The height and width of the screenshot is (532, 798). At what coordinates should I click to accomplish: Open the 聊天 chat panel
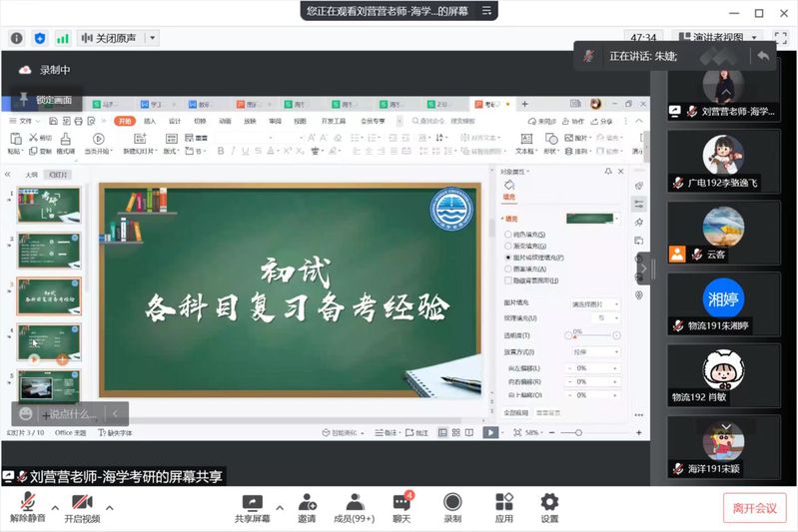(402, 509)
